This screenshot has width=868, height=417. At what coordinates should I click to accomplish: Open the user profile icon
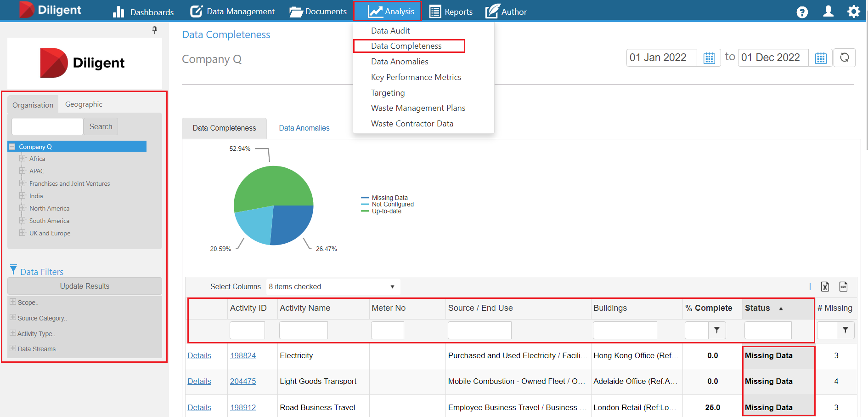pos(828,11)
